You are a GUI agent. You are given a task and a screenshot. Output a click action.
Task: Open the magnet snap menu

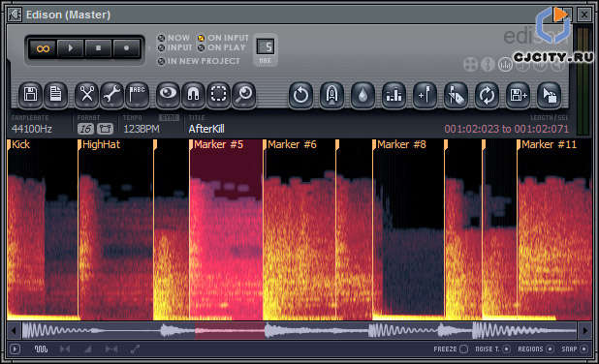[x=193, y=95]
